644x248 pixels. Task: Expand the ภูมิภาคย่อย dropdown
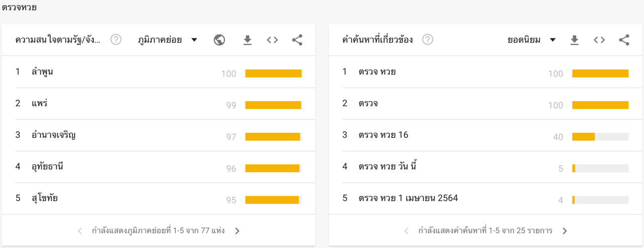pyautogui.click(x=168, y=40)
